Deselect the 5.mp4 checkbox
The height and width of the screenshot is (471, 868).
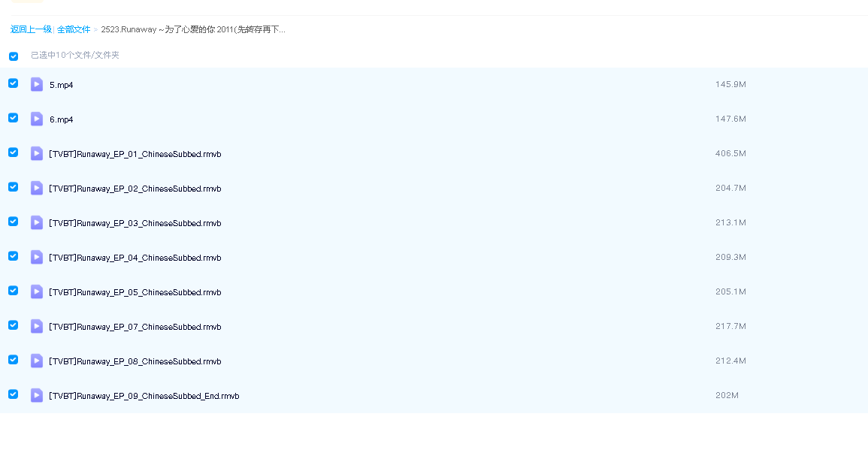[x=14, y=83]
